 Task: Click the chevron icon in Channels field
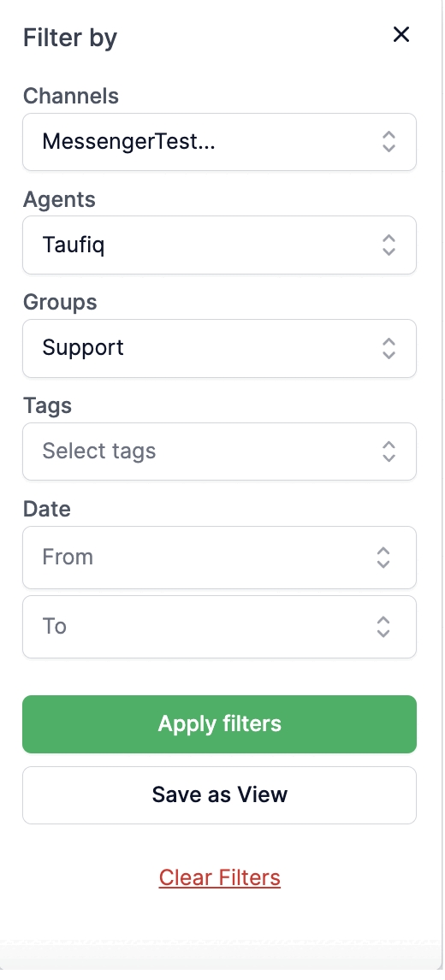pos(389,142)
